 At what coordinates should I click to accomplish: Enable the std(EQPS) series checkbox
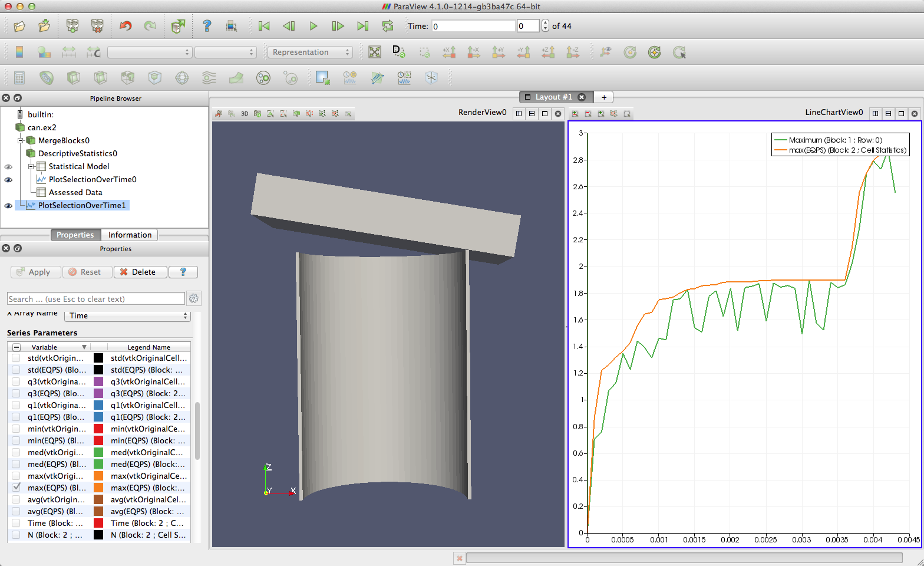16,370
